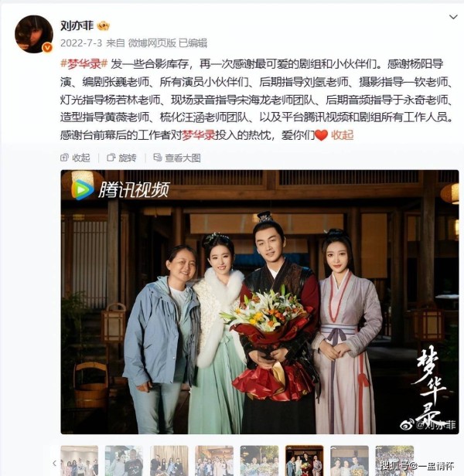Select the fourth thumbnail in strip

[x=214, y=461]
